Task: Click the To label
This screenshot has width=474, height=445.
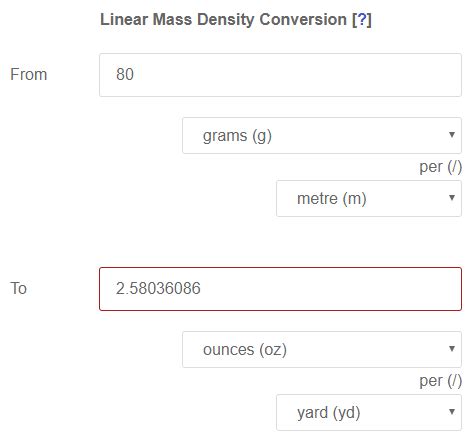Action: pos(18,288)
